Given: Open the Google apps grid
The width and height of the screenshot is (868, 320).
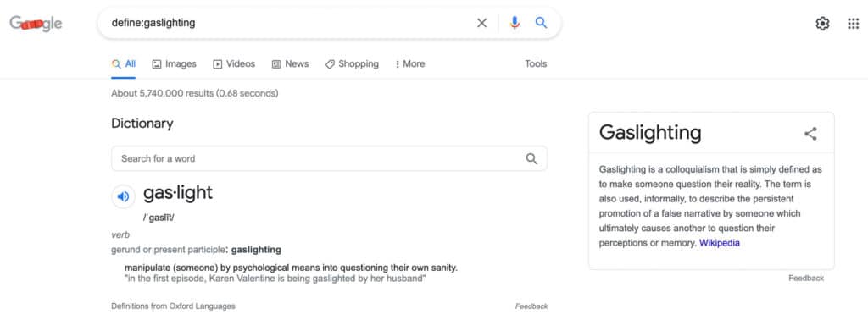Looking at the screenshot, I should tap(853, 23).
